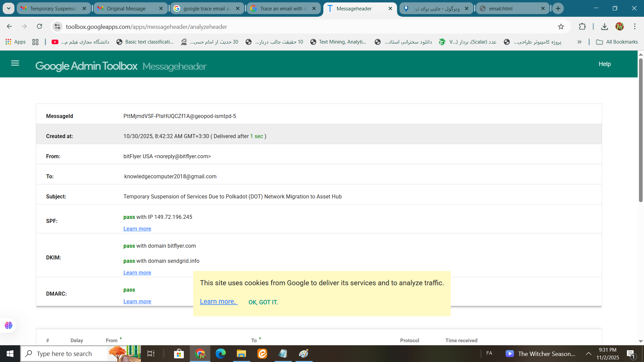Reload the Messageheader page
Viewport: 644px width, 362px height.
click(40, 26)
